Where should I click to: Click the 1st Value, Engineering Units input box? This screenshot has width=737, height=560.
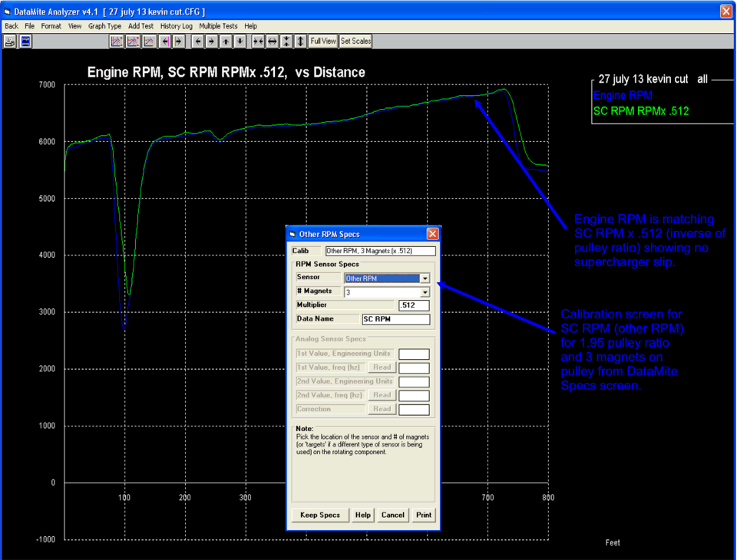click(x=414, y=354)
